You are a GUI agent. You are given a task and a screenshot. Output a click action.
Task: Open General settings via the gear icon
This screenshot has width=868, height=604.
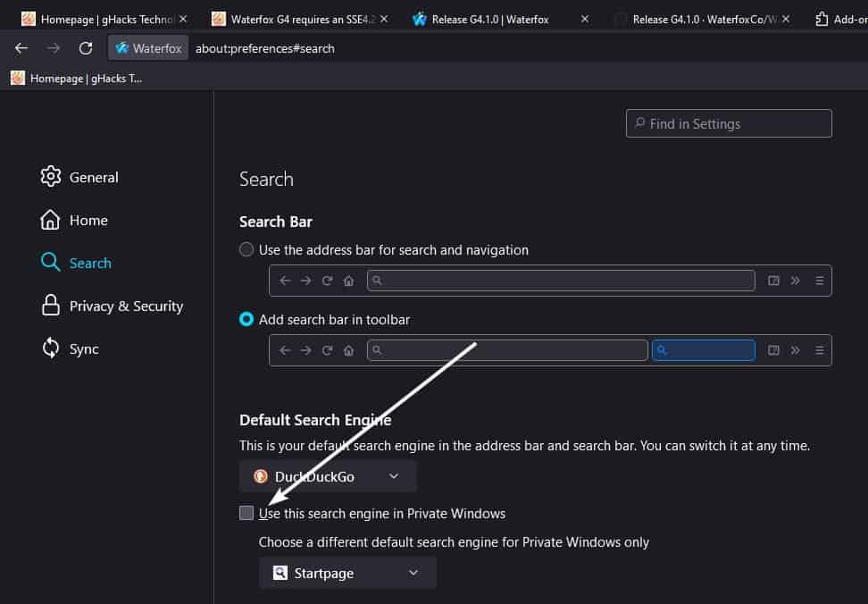(x=51, y=177)
